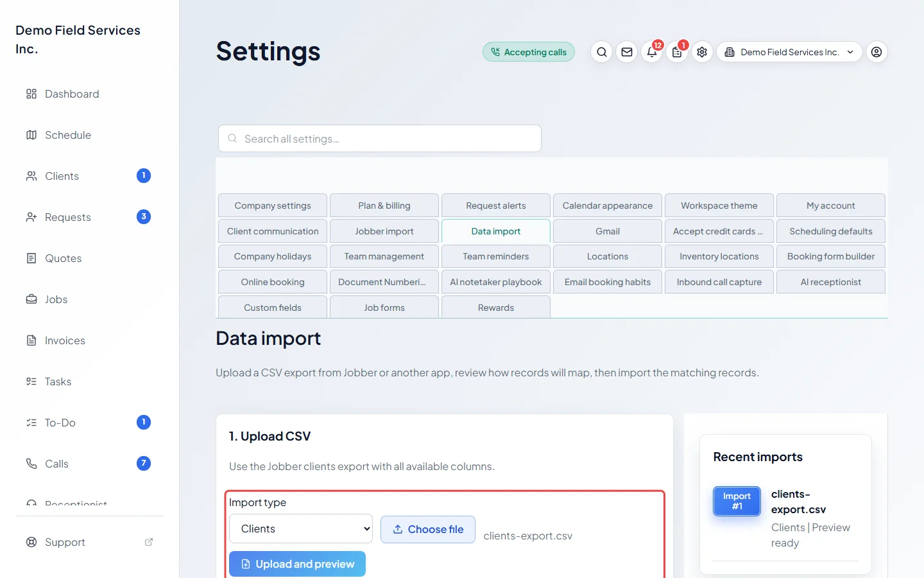This screenshot has height=578, width=924.
Task: Open Support external link arrow icon
Action: coord(149,542)
